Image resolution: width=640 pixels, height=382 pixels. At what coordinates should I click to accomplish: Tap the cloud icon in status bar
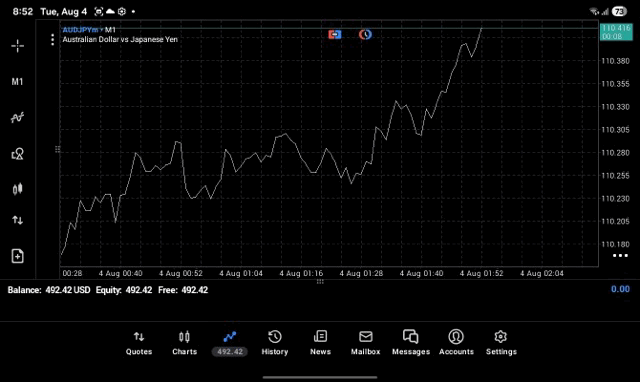110,11
